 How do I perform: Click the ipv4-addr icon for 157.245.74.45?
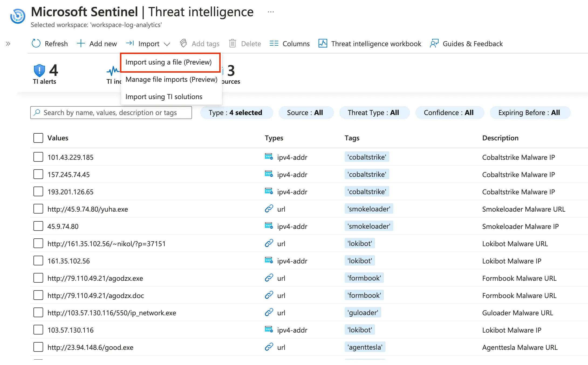[269, 174]
